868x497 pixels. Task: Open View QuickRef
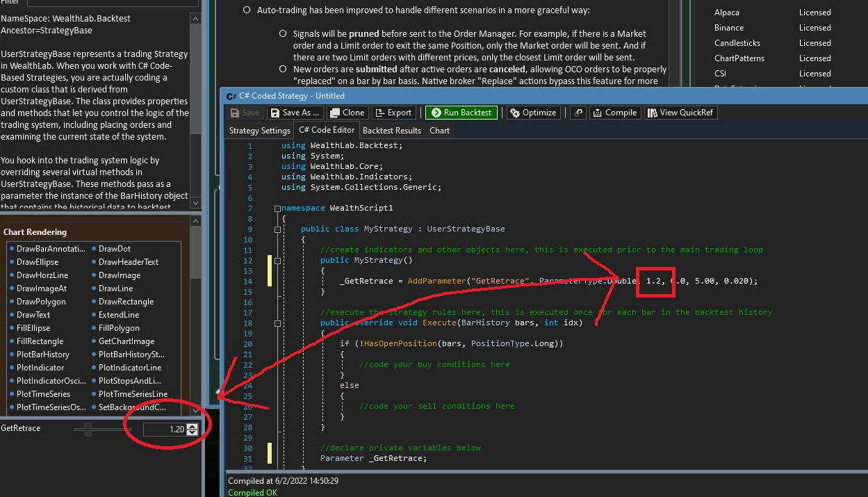tap(680, 113)
